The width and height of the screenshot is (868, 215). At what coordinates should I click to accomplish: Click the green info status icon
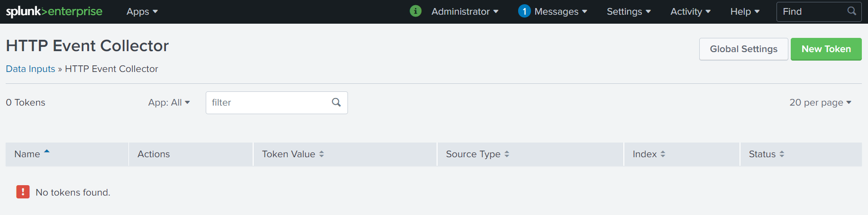click(415, 11)
